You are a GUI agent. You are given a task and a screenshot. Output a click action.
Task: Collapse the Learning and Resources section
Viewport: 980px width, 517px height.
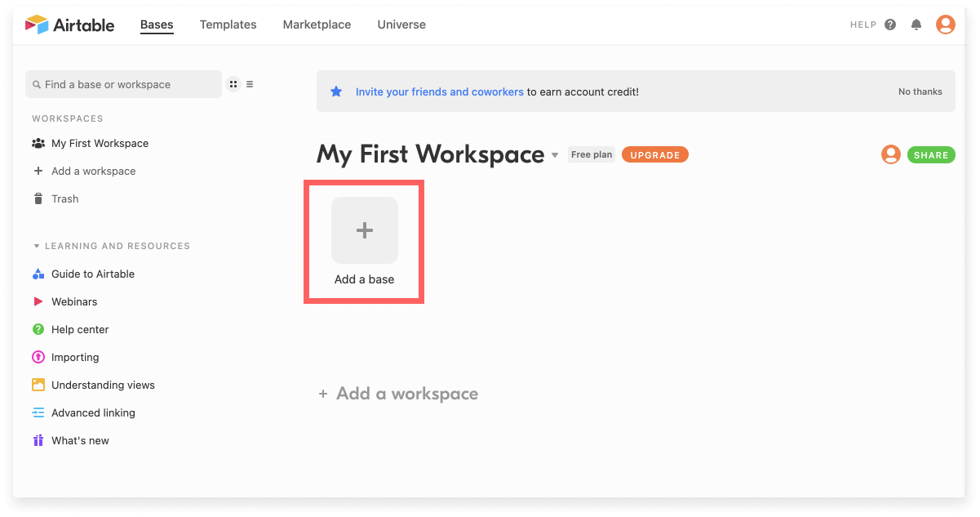111,246
